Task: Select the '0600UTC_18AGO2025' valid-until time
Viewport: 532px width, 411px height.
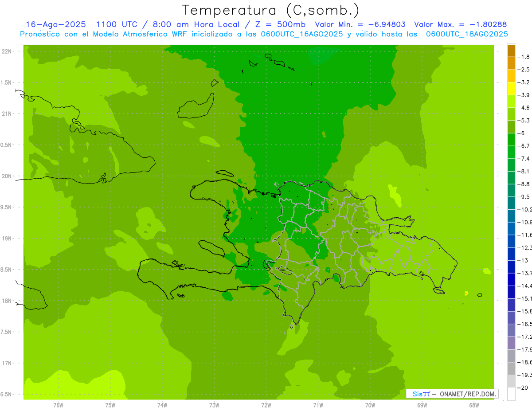Action: pyautogui.click(x=467, y=34)
